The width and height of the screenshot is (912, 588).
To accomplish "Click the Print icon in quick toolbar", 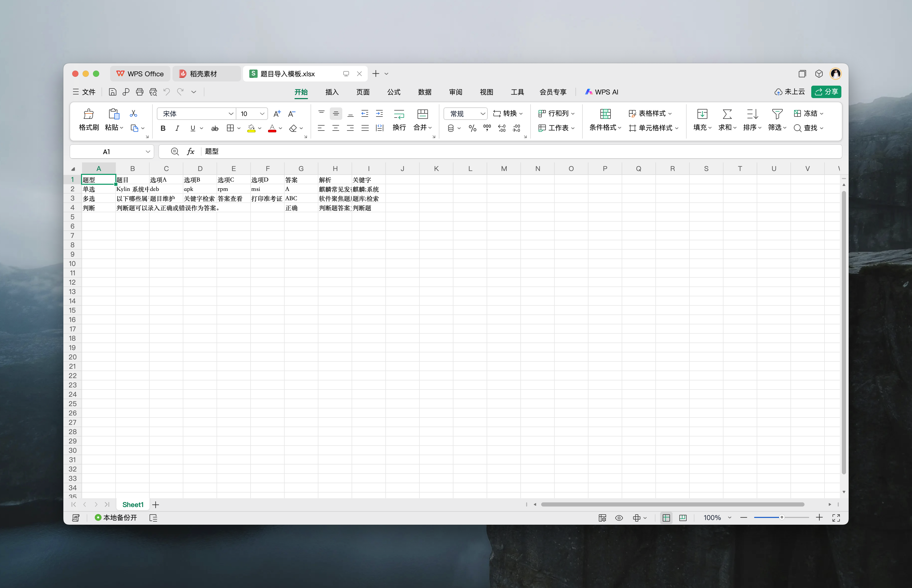I will click(x=139, y=92).
